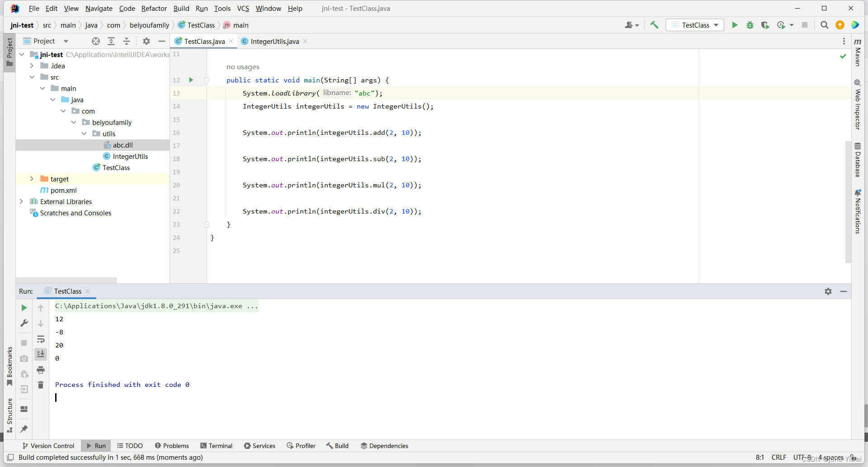Open the account/user profile icon

[x=632, y=25]
